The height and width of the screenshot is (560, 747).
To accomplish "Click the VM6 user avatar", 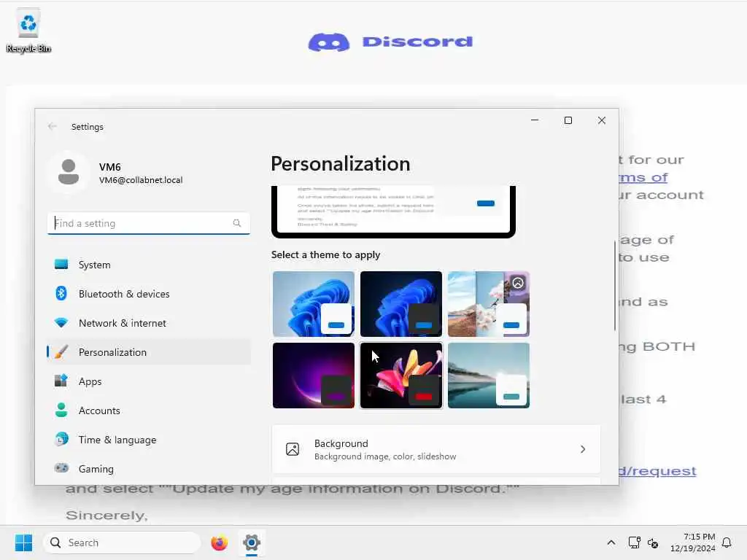I will click(x=69, y=172).
